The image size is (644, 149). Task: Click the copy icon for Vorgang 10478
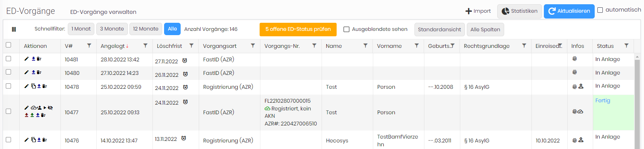point(34,86)
